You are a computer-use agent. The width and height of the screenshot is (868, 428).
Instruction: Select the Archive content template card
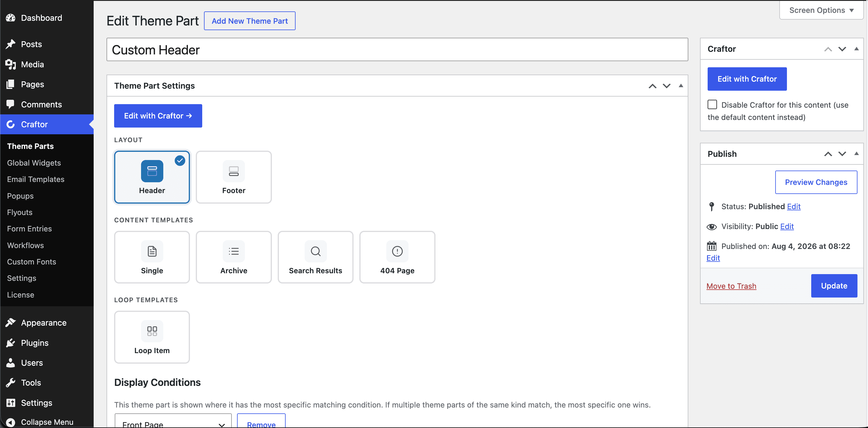coord(234,257)
